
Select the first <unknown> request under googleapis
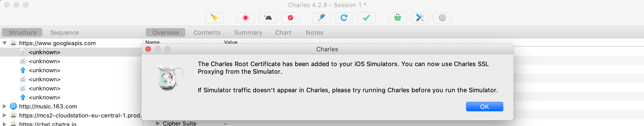coord(44,52)
